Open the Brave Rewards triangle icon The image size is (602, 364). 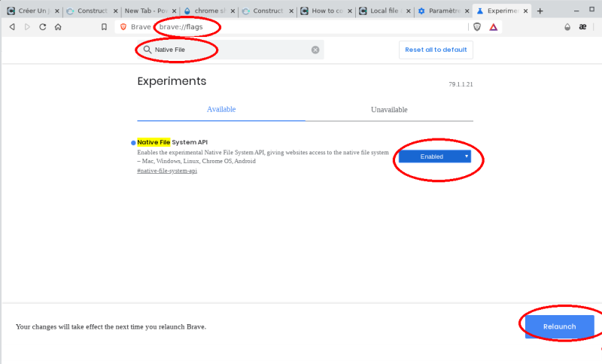(x=494, y=27)
